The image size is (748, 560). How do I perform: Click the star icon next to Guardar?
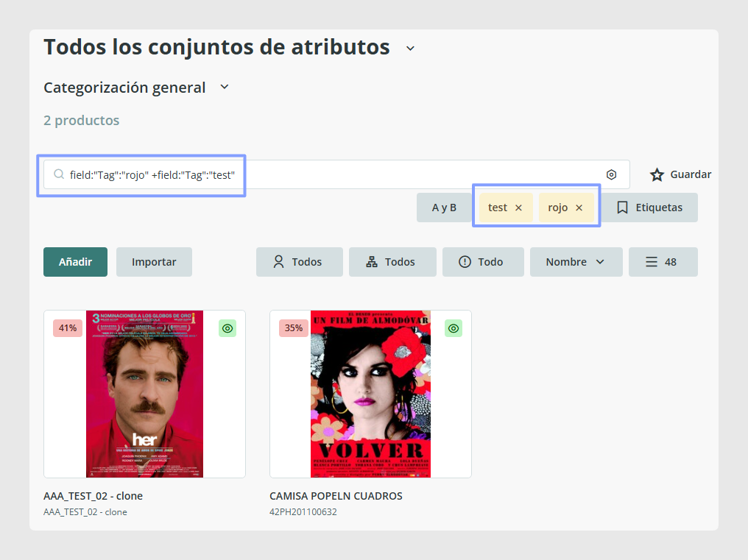(657, 174)
